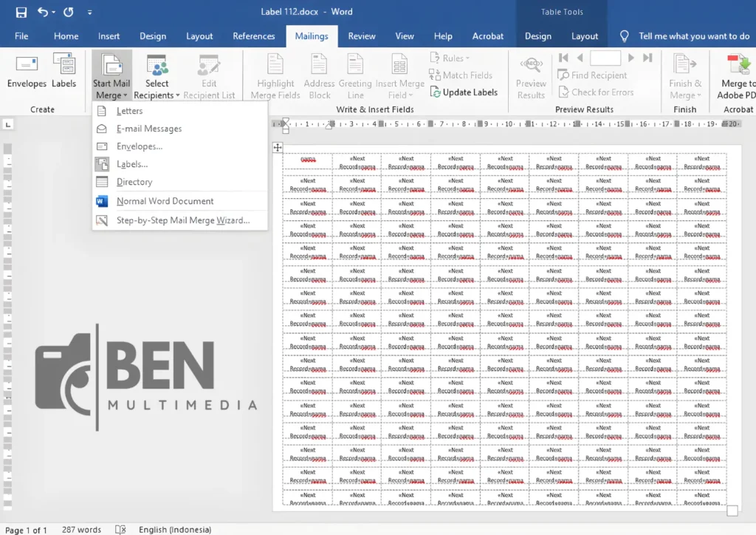Open the Finish & Merge dropdown
756x535 pixels.
(x=685, y=74)
